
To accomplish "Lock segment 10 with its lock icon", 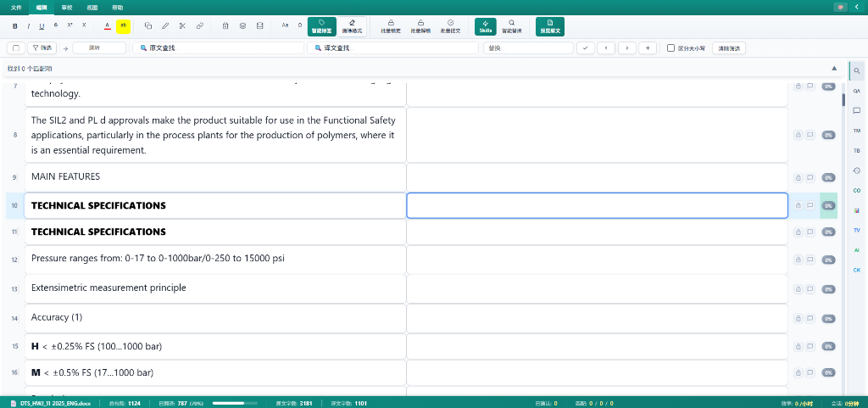I will pos(798,205).
